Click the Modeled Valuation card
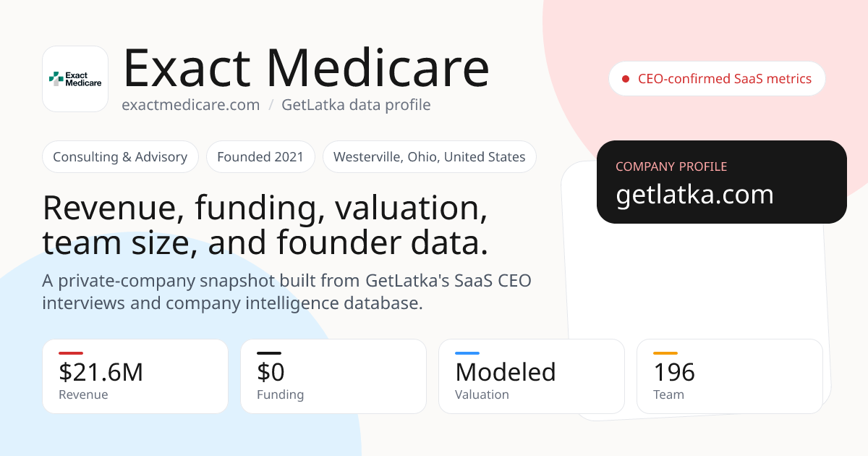Screen dimensions: 868x456 coord(532,376)
